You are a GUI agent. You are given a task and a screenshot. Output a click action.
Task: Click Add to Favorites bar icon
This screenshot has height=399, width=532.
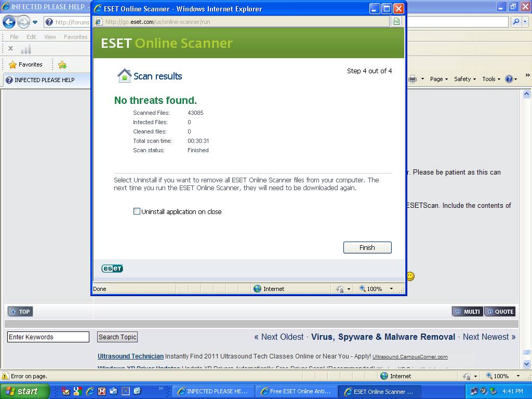click(x=62, y=64)
